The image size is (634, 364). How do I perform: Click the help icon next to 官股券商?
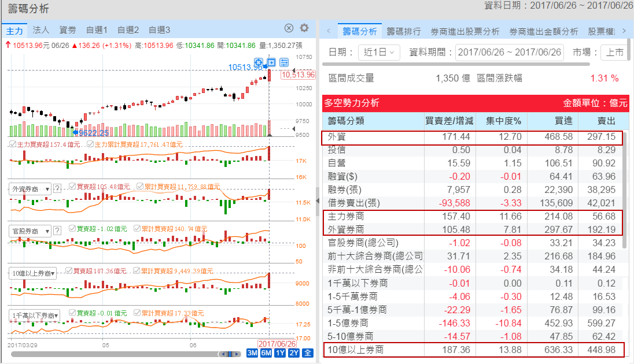click(57, 231)
